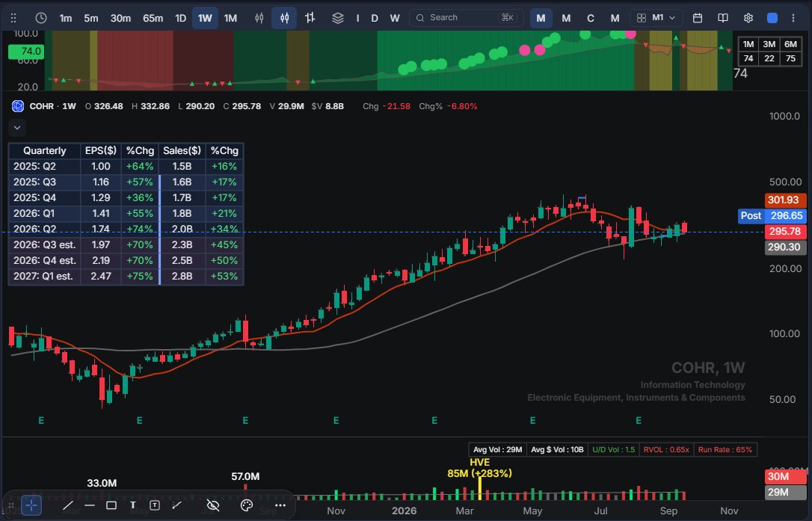Open the three-dot more menu in top toolbar

(793, 18)
